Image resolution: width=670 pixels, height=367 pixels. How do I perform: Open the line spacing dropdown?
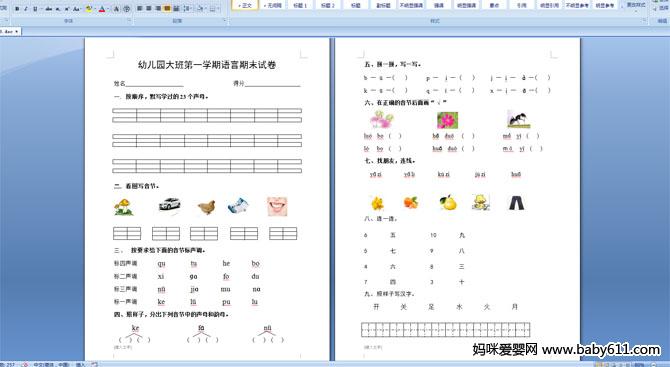188,9
